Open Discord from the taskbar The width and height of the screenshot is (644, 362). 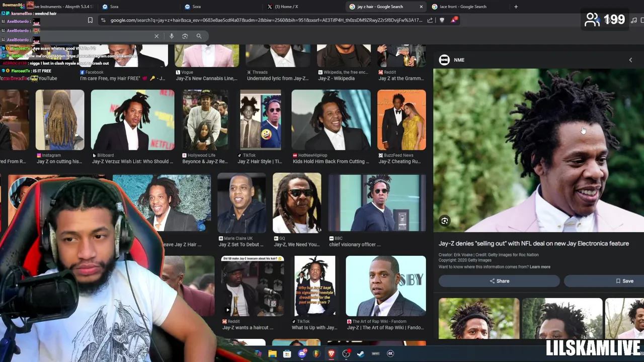[x=302, y=353]
